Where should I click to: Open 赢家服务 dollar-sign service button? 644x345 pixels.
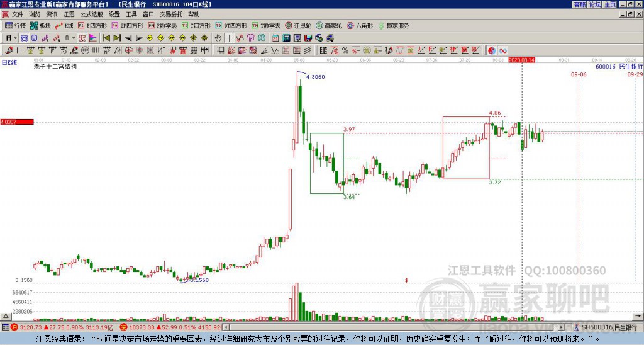pos(394,25)
